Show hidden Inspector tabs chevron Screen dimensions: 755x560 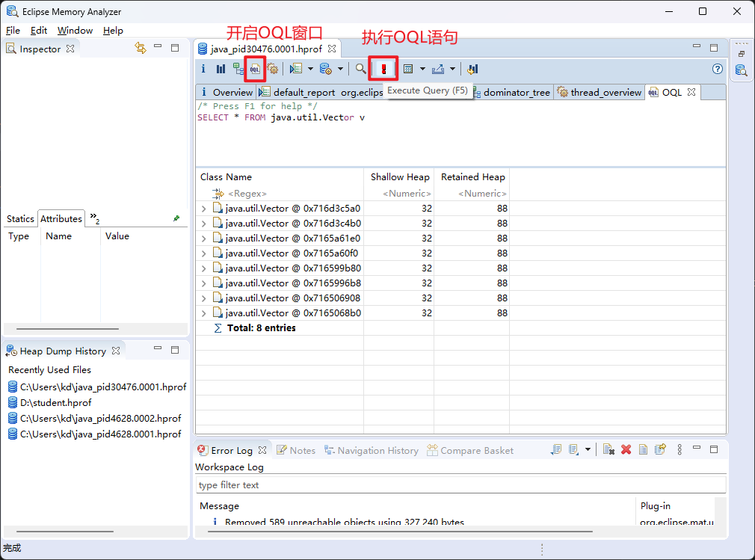[94, 218]
